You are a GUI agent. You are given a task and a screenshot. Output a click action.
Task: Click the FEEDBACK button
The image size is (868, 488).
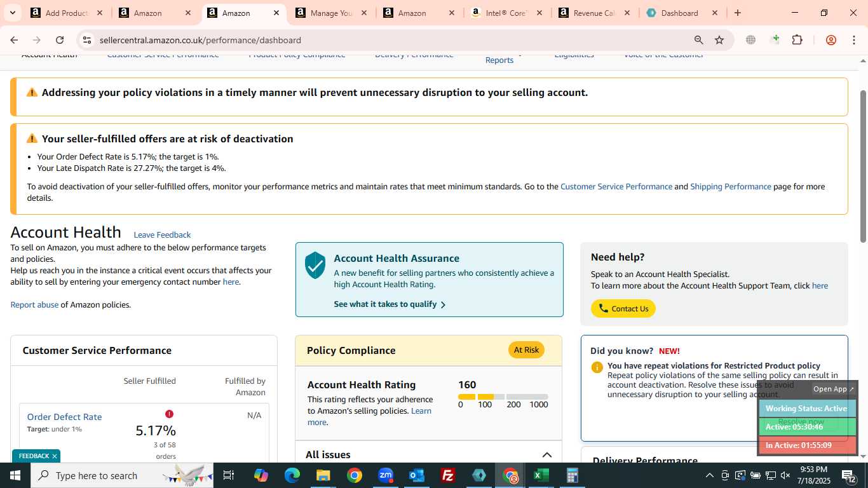34,456
